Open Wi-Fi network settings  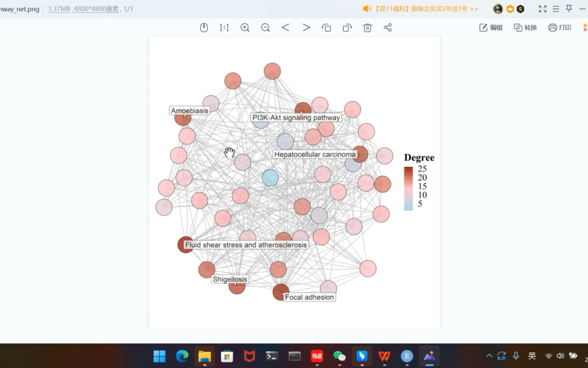pos(549,356)
